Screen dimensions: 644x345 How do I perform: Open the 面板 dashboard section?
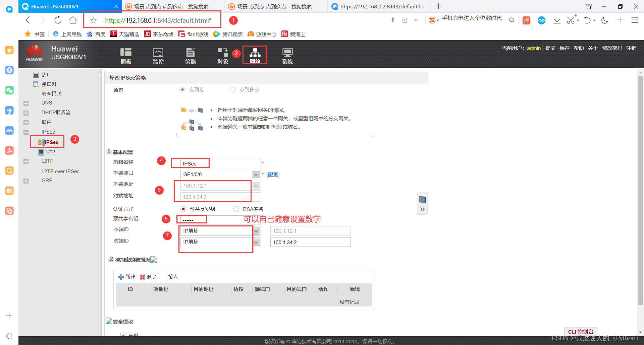point(125,55)
